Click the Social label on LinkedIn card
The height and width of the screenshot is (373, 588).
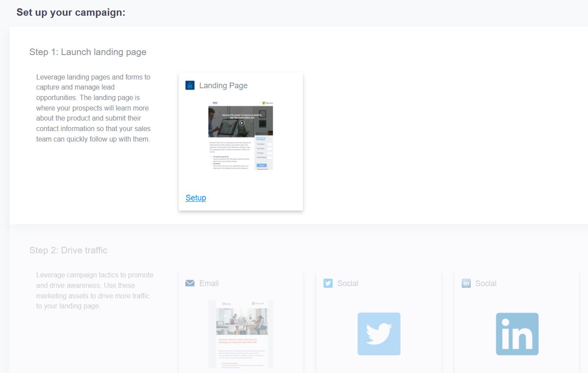click(x=486, y=283)
